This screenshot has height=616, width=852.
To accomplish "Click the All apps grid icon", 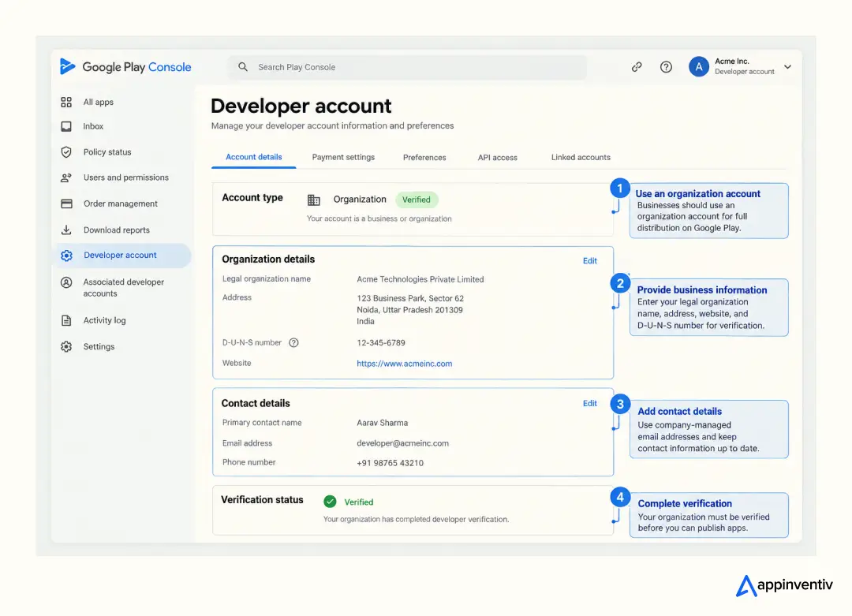I will (66, 102).
